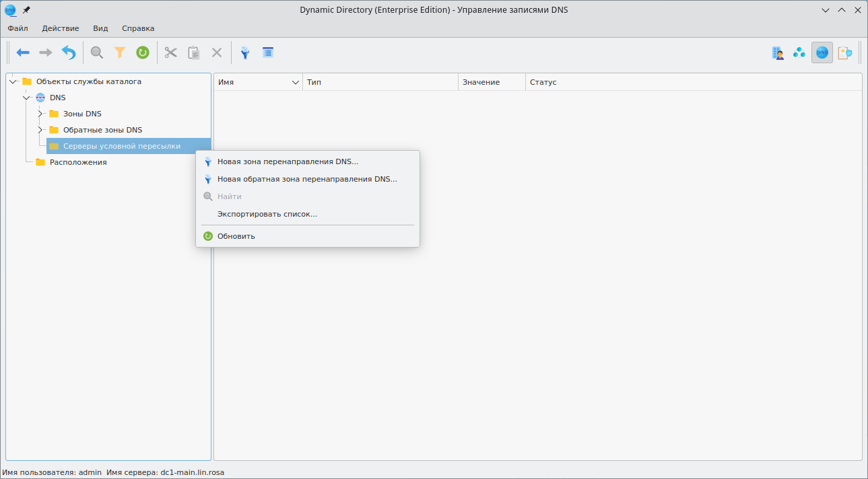This screenshot has width=868, height=479.
Task: Click the blue list view toolbar icon
Action: click(x=268, y=52)
